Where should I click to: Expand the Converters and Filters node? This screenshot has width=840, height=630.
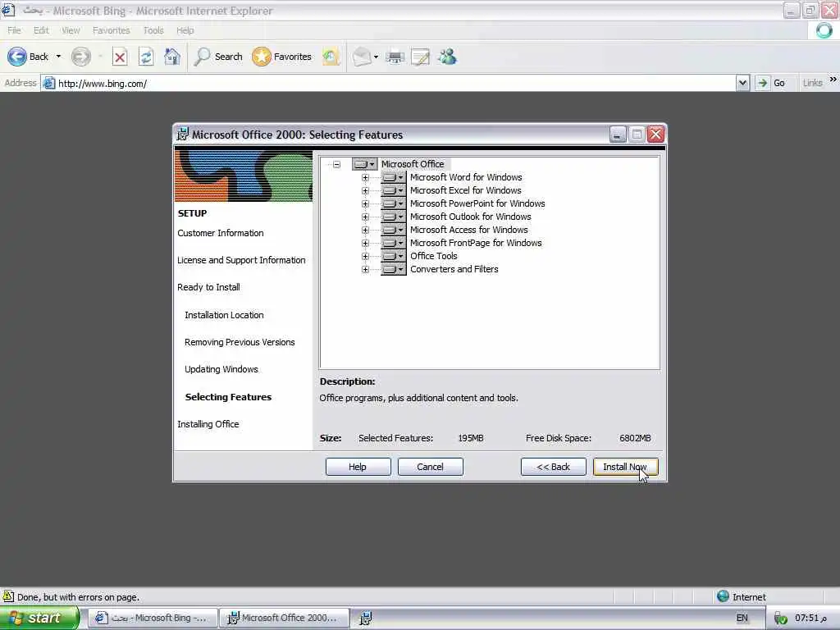tap(365, 269)
